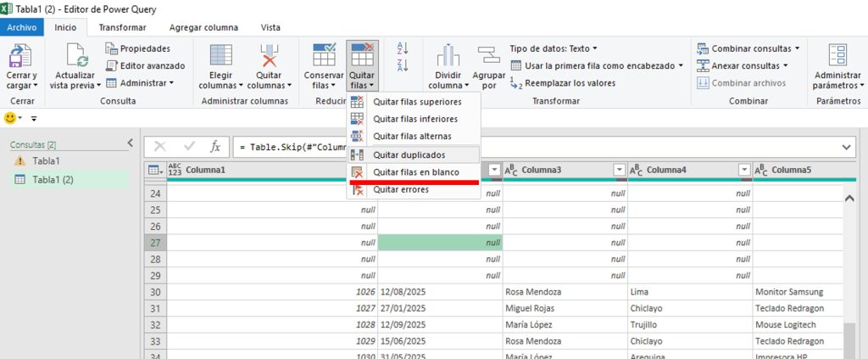The image size is (868, 359).
Task: Open the Administrar parámetros icon
Action: 837,55
